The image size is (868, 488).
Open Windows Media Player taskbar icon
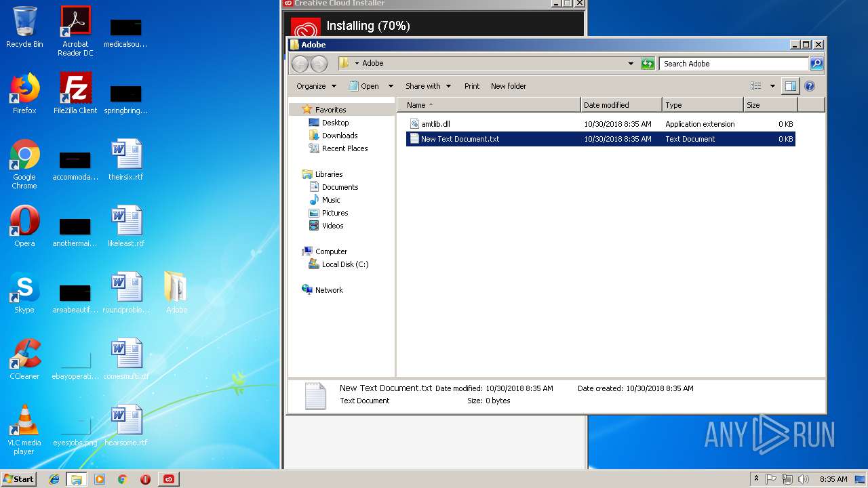click(100, 479)
